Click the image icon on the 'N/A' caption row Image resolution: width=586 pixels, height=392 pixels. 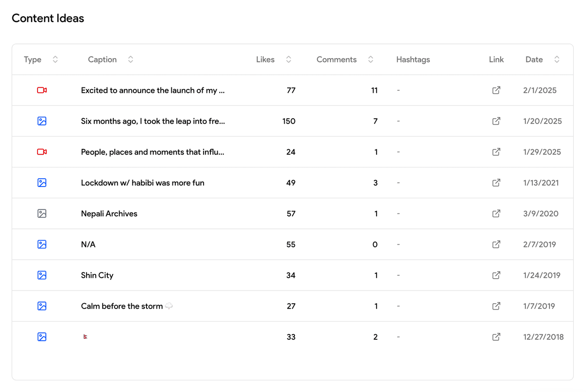tap(42, 244)
